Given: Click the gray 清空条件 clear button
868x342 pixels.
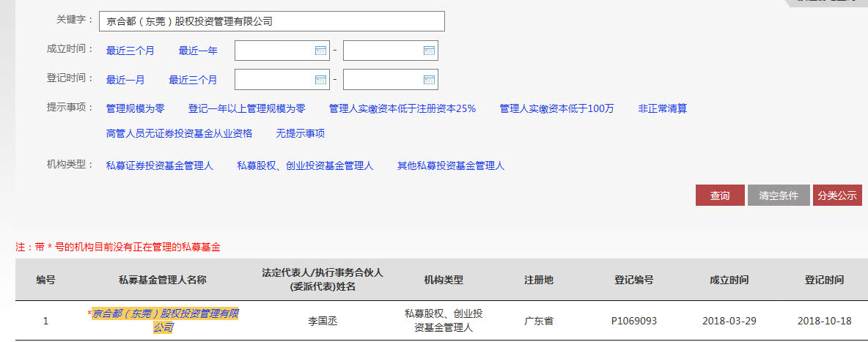Looking at the screenshot, I should pyautogui.click(x=779, y=196).
